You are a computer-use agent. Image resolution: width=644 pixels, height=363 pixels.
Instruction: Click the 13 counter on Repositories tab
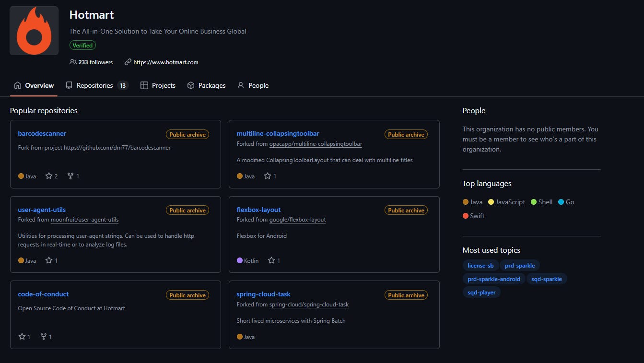coord(123,85)
